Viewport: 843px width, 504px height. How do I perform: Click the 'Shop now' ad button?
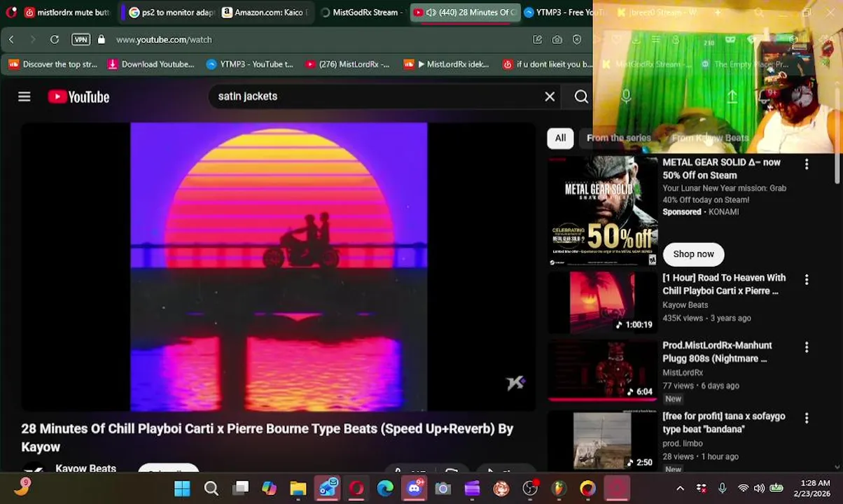pyautogui.click(x=693, y=254)
